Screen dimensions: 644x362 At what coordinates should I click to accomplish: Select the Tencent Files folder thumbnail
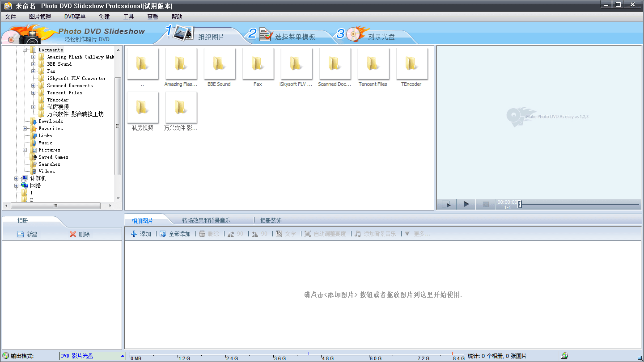pos(373,63)
